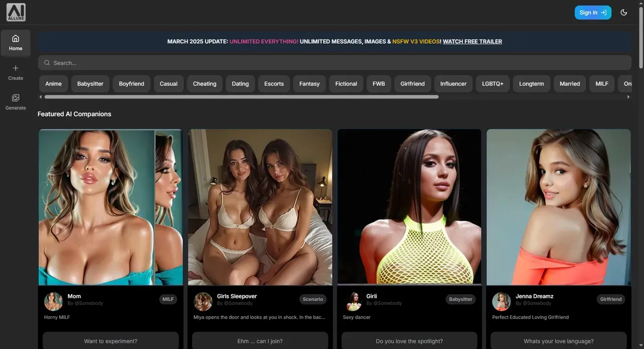The image size is (644, 349).
Task: Select the MILF category chip
Action: click(x=602, y=84)
